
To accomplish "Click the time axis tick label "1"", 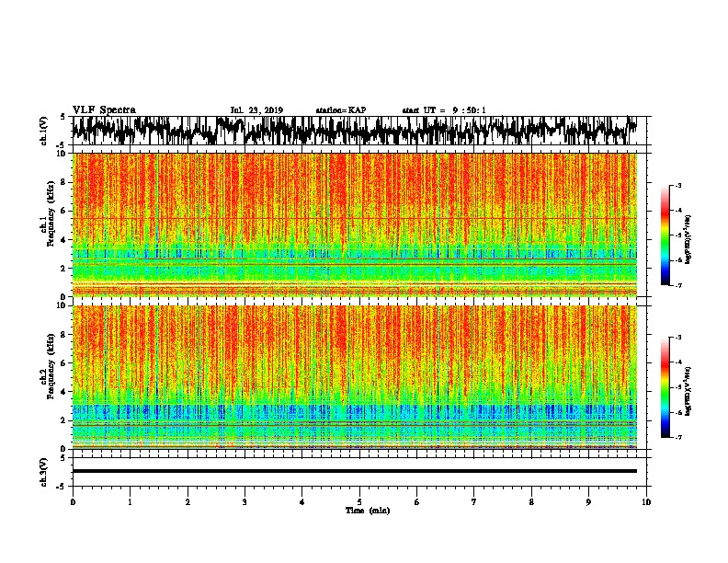I will [x=130, y=502].
